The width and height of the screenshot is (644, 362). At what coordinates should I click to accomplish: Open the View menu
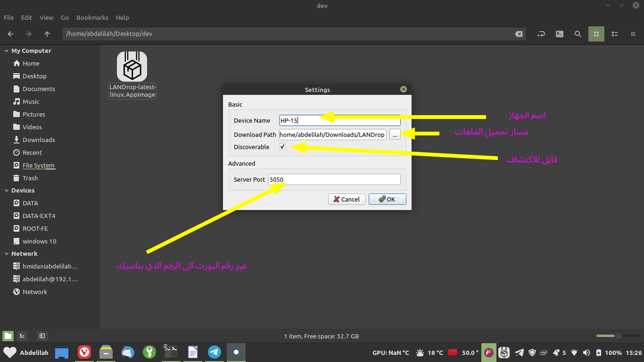tap(46, 17)
